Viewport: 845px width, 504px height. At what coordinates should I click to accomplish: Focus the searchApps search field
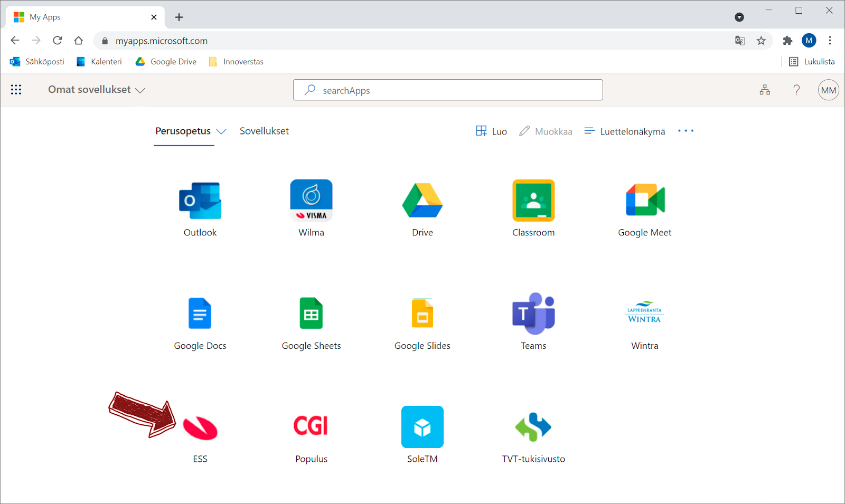[448, 90]
